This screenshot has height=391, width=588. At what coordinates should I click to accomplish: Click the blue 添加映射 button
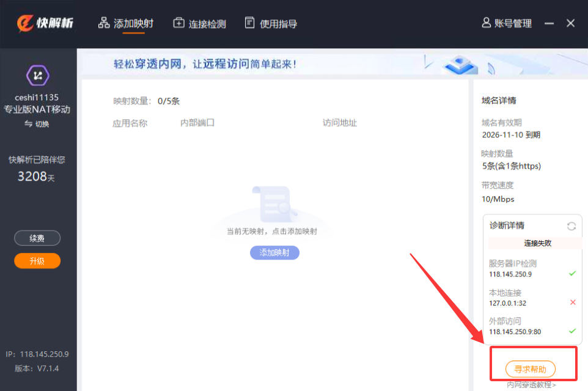(274, 253)
